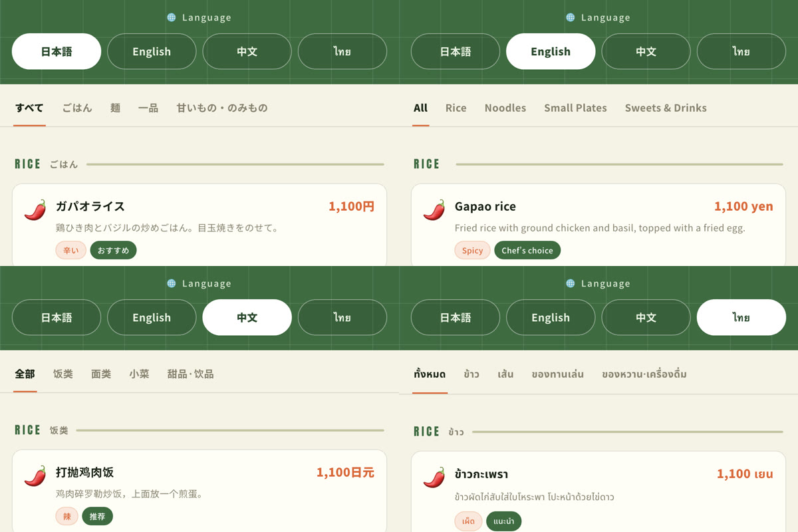798x532 pixels.
Task: Click the highlighted ไทย pill above ข้าวกะเพรา
Action: [741, 317]
